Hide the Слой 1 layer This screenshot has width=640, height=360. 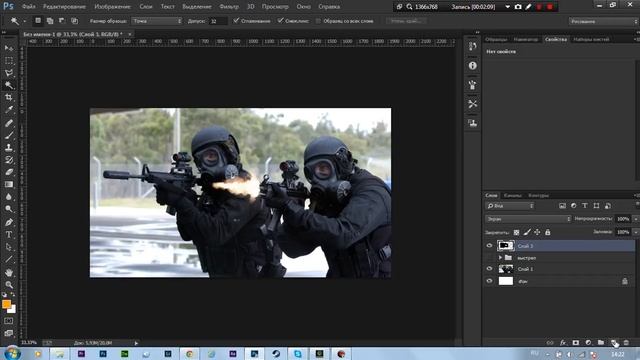(489, 269)
